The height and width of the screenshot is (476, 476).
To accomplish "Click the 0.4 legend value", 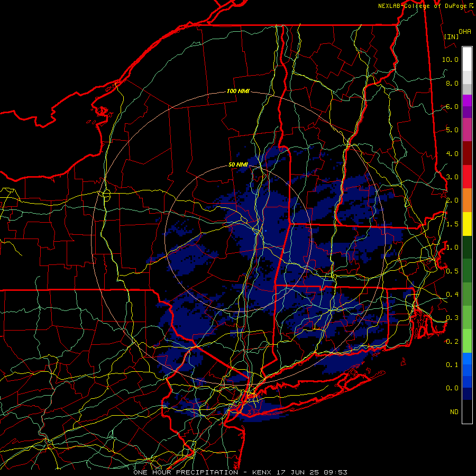I will 452,294.
